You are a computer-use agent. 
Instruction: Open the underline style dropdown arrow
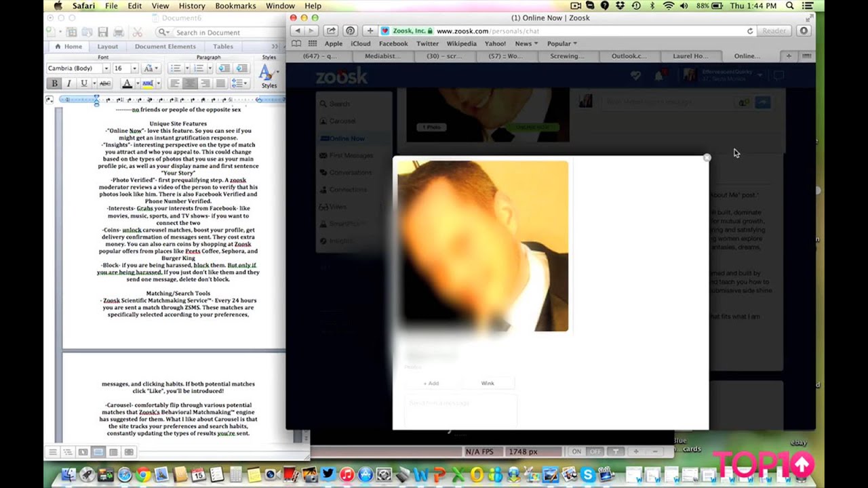[93, 83]
